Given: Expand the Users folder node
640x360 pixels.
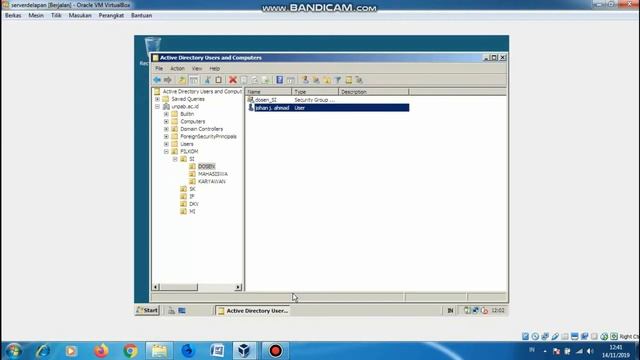Looking at the screenshot, I should [167, 144].
